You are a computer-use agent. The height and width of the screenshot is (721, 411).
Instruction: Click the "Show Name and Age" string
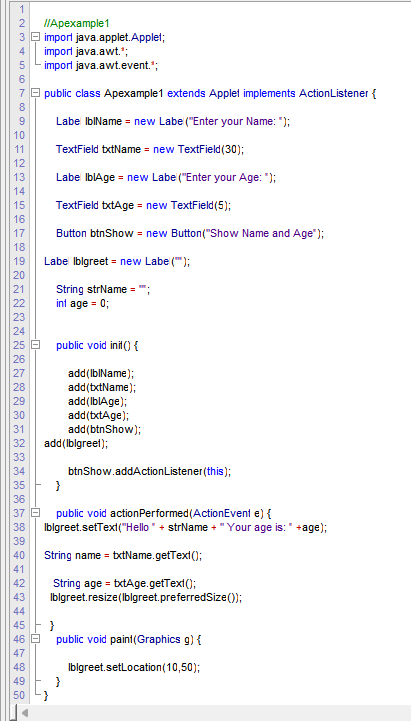click(x=261, y=233)
